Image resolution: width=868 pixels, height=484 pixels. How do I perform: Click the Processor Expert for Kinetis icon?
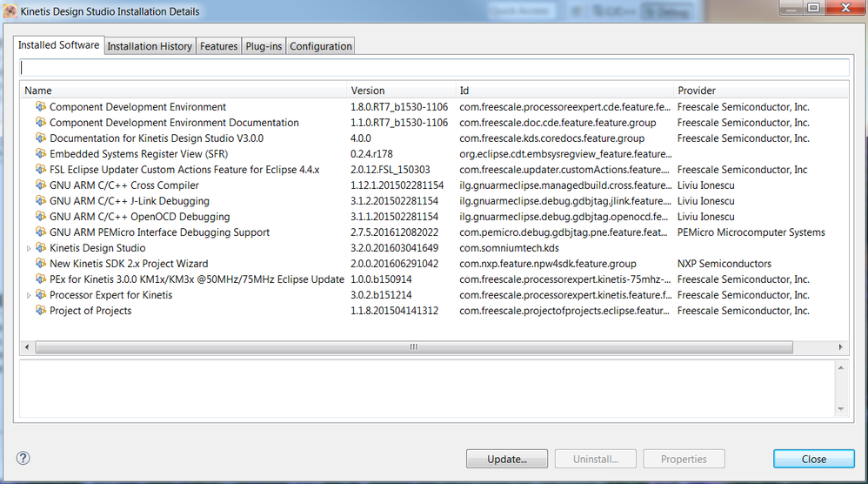click(x=40, y=294)
